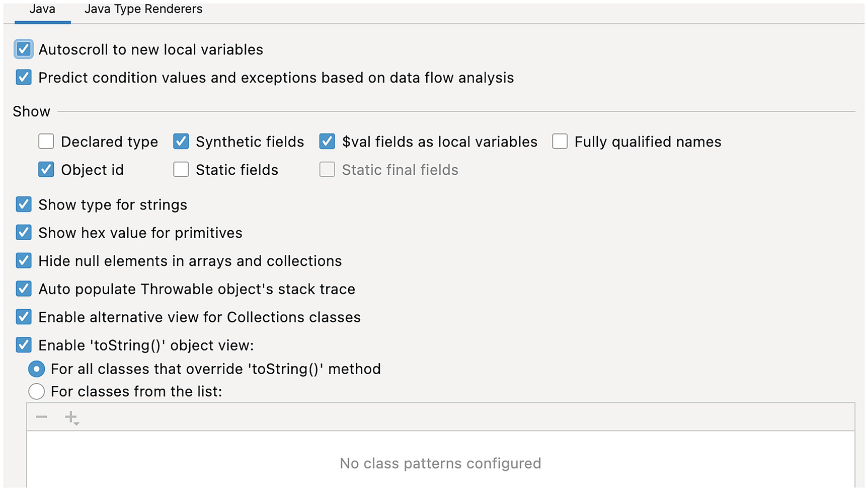
Task: Uncheck $val fields as local variables
Action: [327, 142]
